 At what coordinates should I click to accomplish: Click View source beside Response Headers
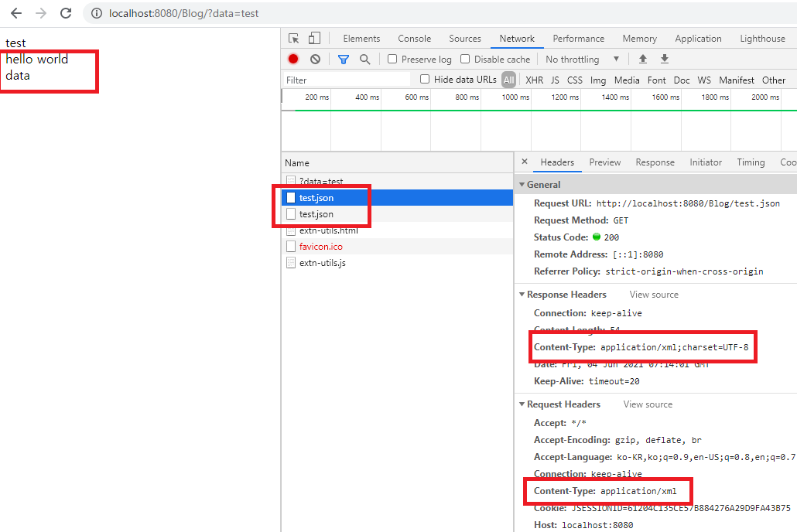654,295
